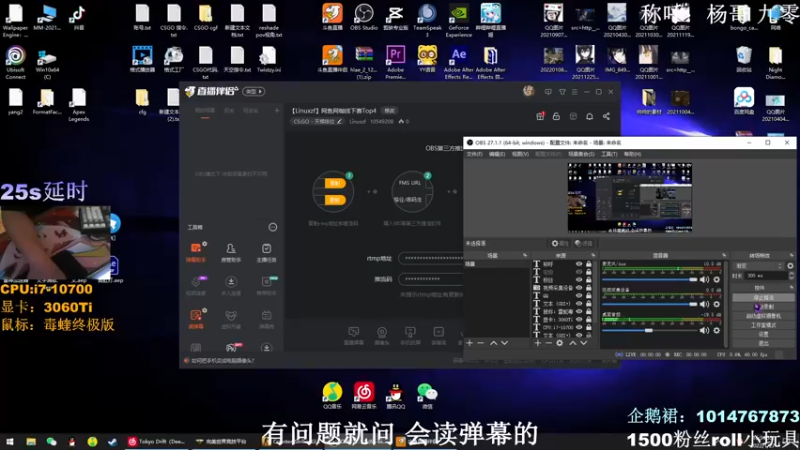Pop out the OBS 来源 dock panel
This screenshot has height=450, width=800.
[593, 255]
